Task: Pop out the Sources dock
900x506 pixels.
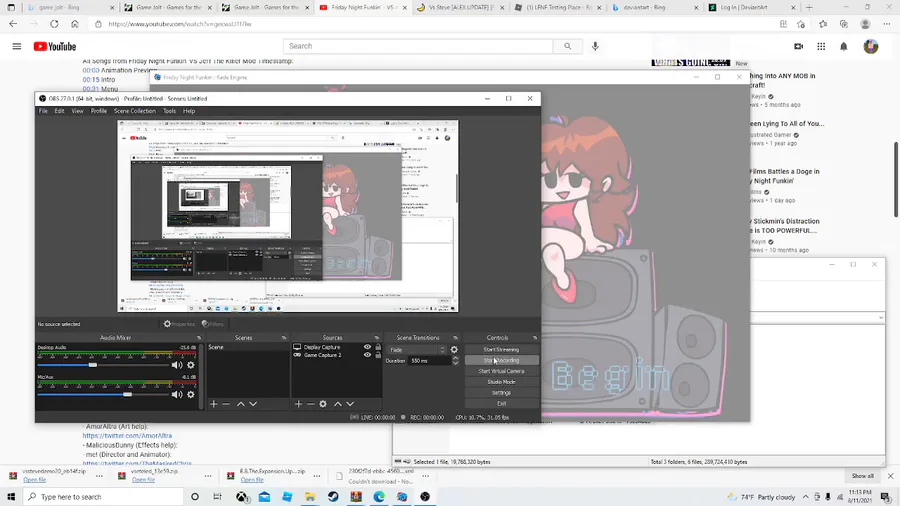Action: point(377,338)
